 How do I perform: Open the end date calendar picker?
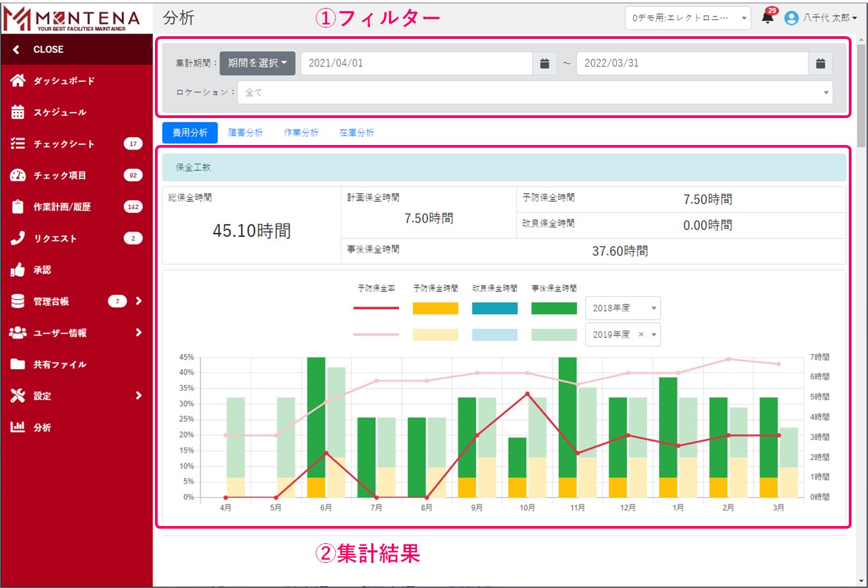(820, 63)
